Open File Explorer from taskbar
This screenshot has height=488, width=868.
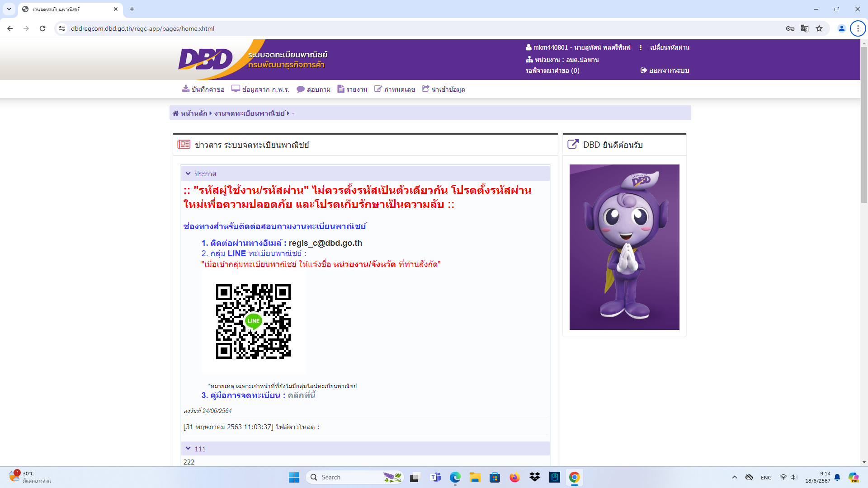coord(475,477)
